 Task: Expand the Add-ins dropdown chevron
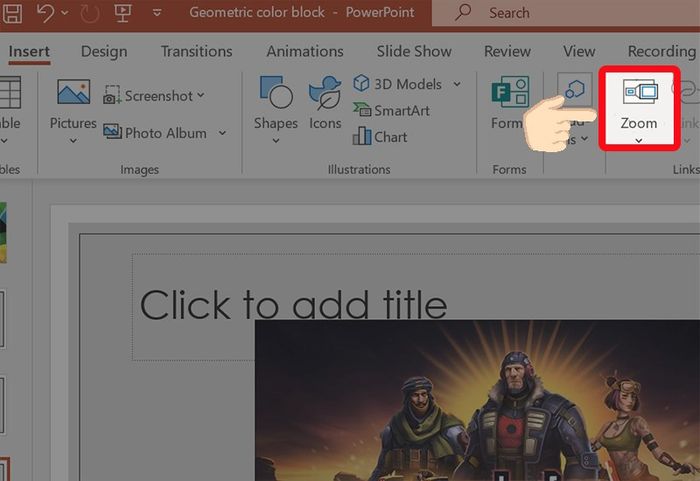[x=584, y=138]
